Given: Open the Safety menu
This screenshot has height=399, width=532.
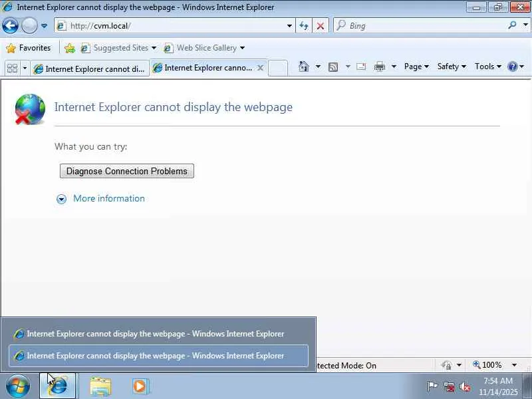Looking at the screenshot, I should tap(452, 66).
